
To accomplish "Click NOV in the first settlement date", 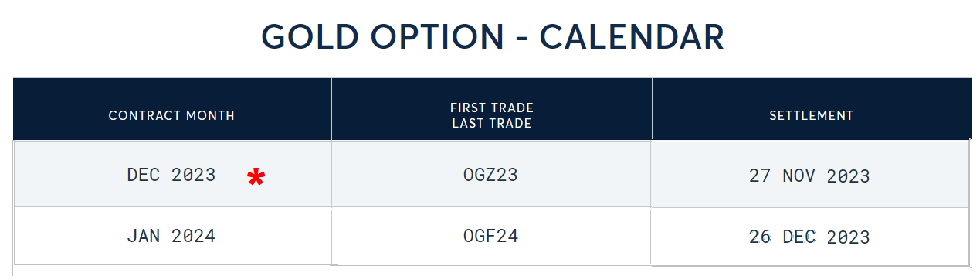I will coord(799,176).
